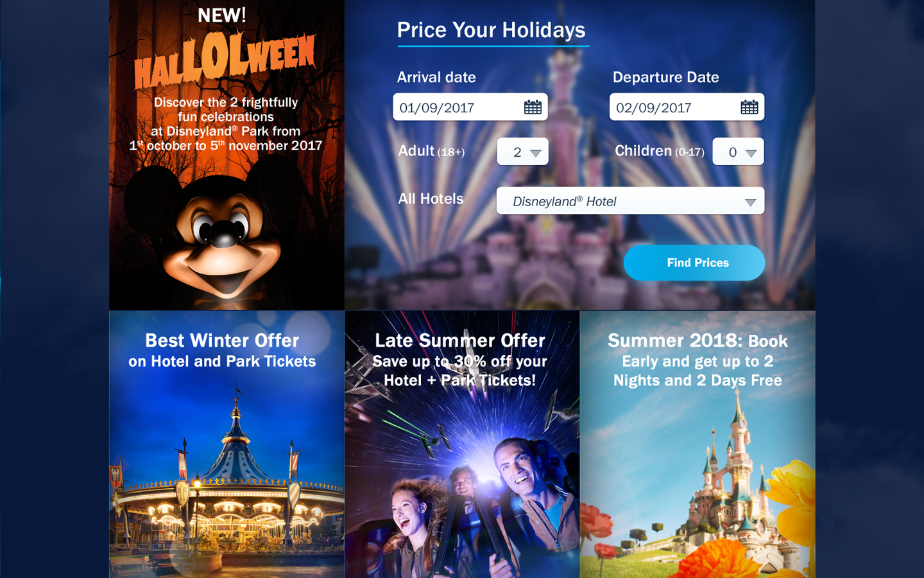Image resolution: width=924 pixels, height=578 pixels.
Task: Click the down arrow in Disneyland Hotel selector
Action: point(750,202)
